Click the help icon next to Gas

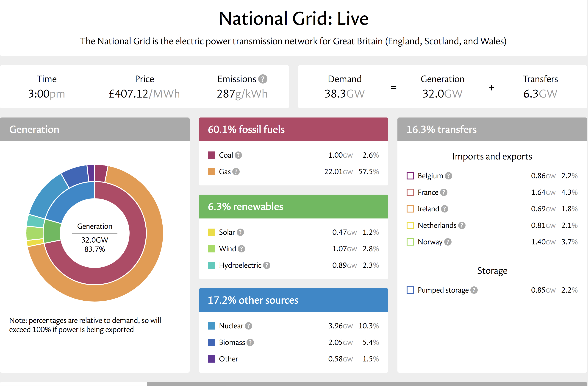(236, 172)
